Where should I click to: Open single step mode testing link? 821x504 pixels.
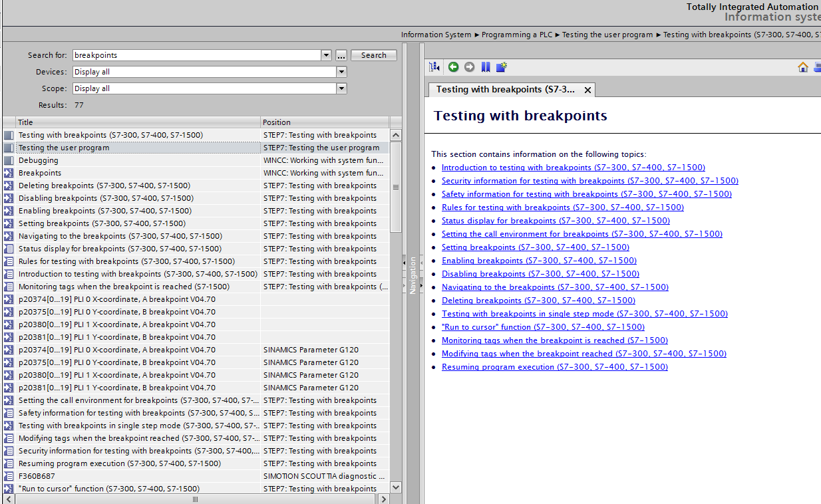(585, 314)
